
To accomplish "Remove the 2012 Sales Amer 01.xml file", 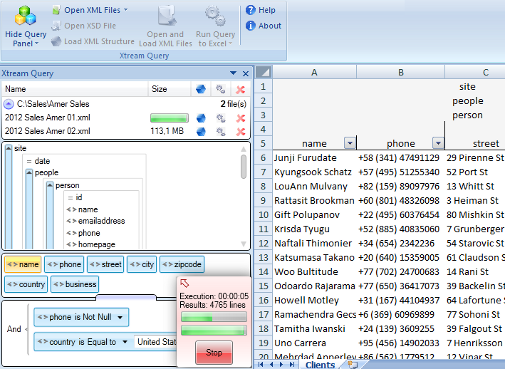I will coord(241,118).
